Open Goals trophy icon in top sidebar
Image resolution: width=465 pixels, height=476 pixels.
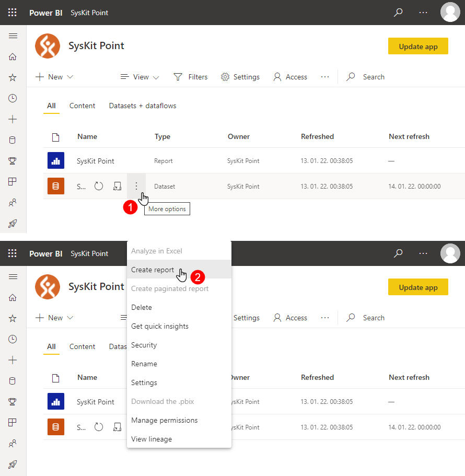click(x=13, y=160)
